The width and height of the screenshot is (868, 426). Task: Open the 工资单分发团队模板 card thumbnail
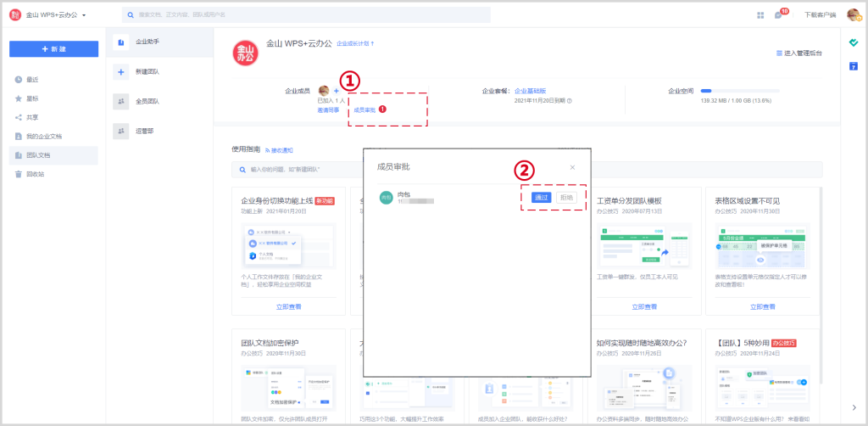[644, 246]
